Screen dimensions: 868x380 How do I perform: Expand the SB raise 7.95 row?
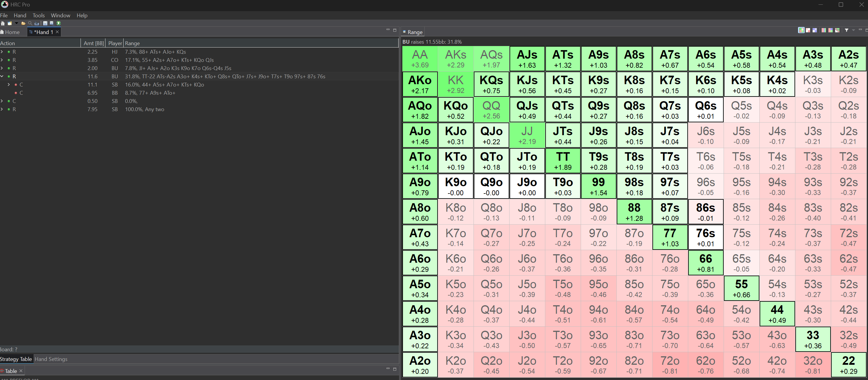pos(2,109)
